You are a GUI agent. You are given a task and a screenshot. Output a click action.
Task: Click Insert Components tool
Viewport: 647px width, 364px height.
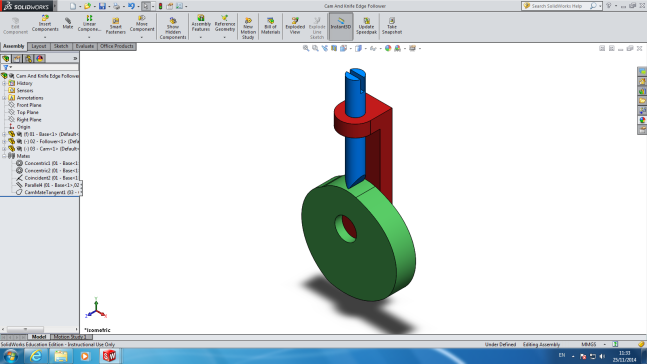pyautogui.click(x=45, y=24)
